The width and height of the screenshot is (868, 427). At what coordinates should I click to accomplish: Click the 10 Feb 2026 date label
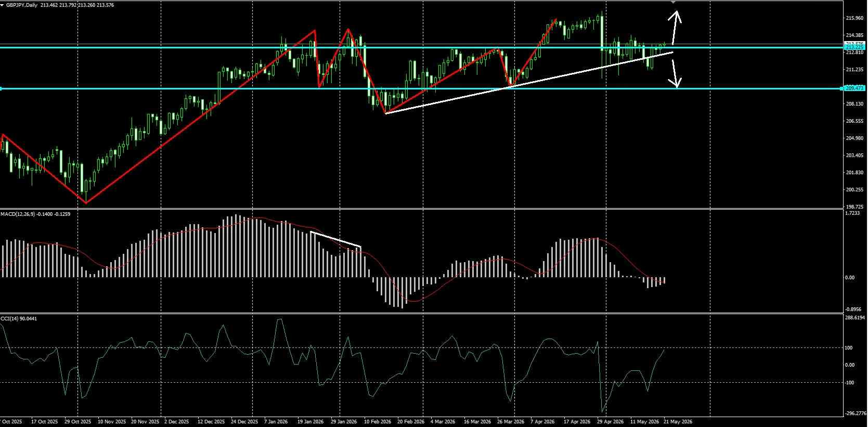point(377,422)
